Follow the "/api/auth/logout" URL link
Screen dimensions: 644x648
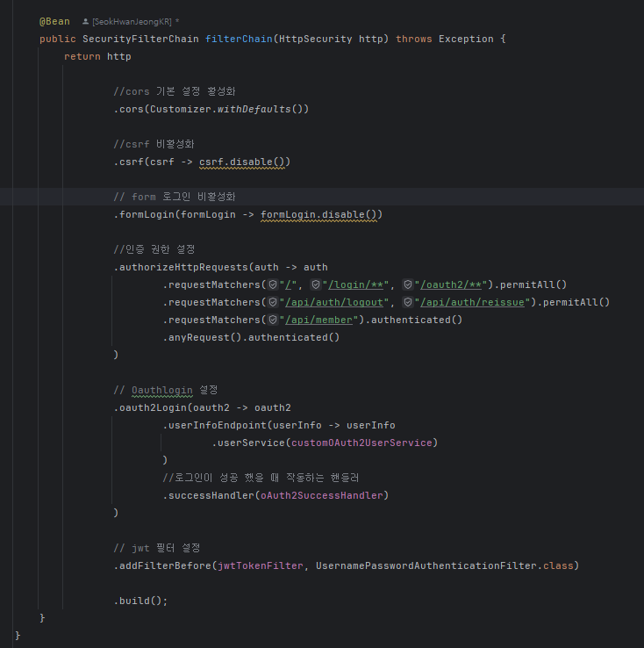click(334, 303)
